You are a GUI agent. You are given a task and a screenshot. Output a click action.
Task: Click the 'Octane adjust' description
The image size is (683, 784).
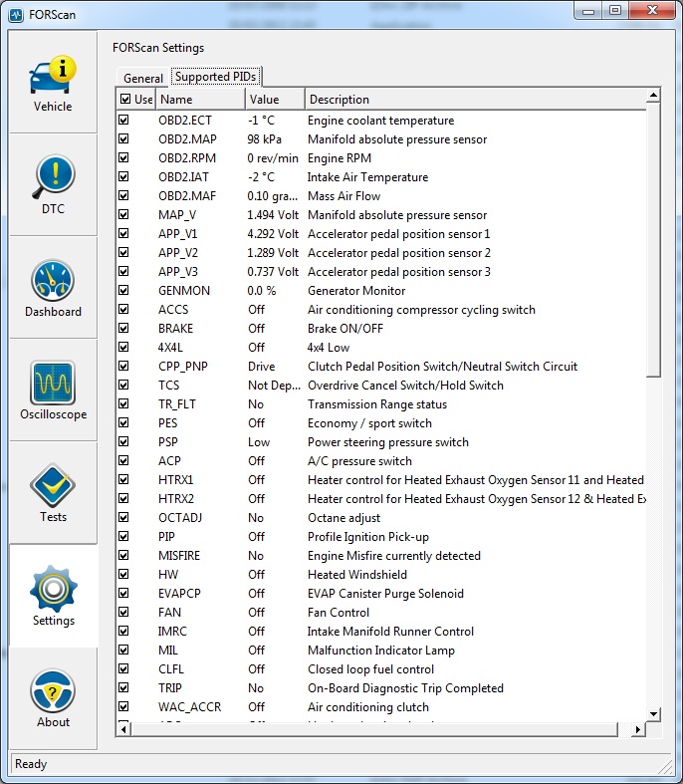343,518
